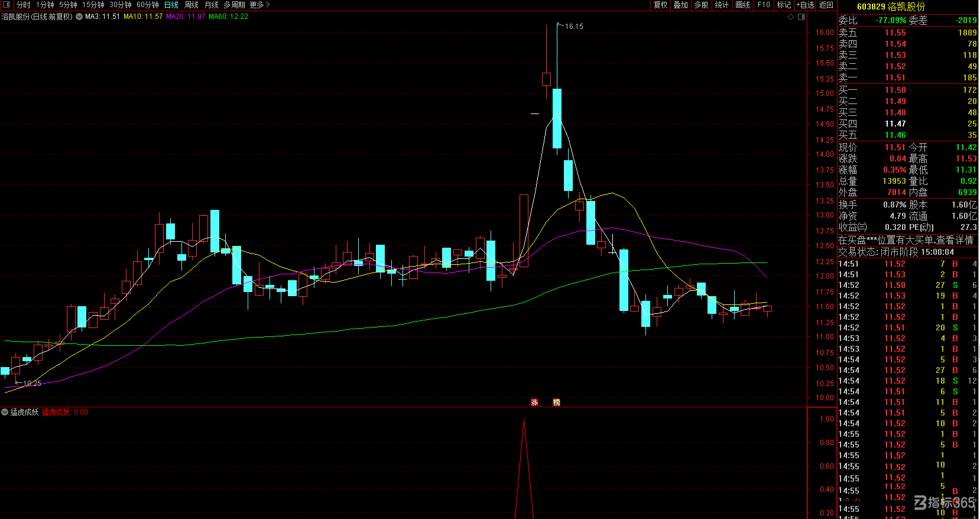Screen dimensions: 980x519
Task: Click the MA60: 12.22 indicator label
Action: pyautogui.click(x=228, y=17)
